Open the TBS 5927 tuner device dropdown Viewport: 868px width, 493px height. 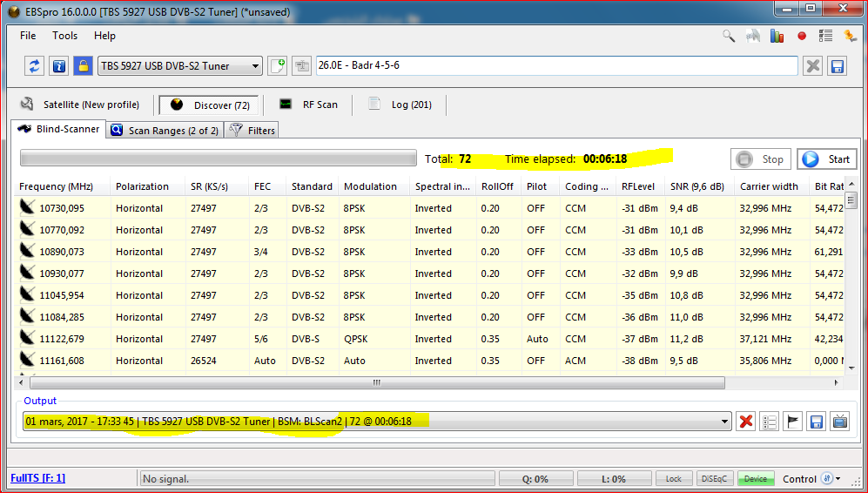255,66
